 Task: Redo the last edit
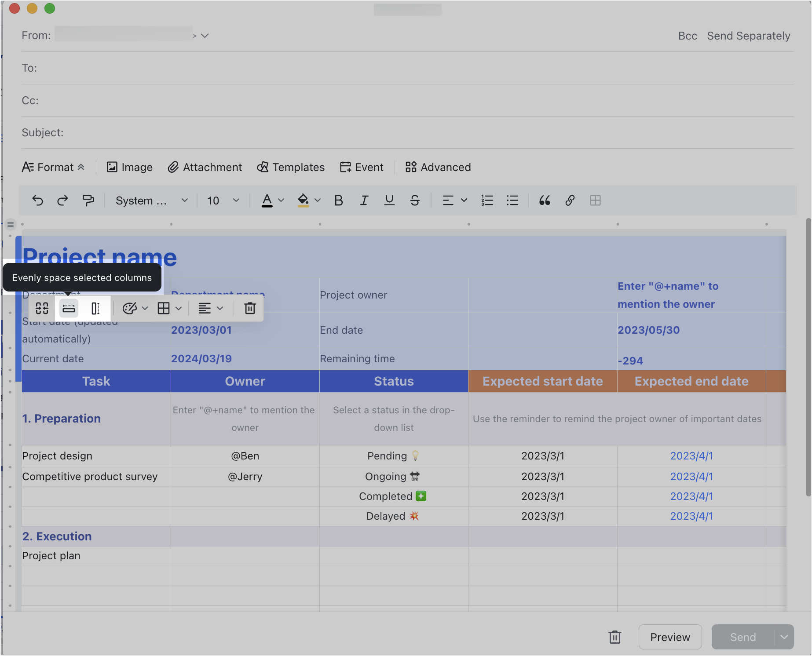(x=63, y=200)
